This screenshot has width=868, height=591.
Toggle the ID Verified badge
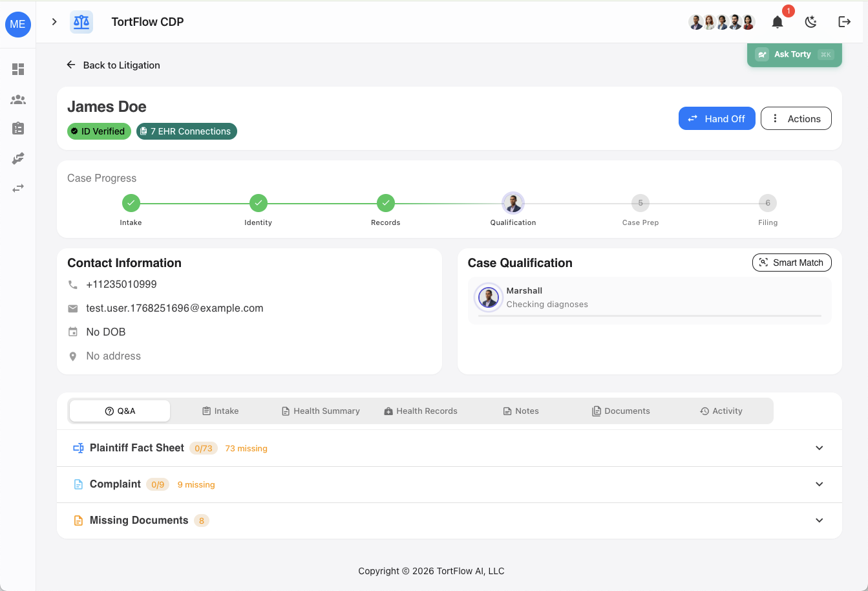coord(99,131)
